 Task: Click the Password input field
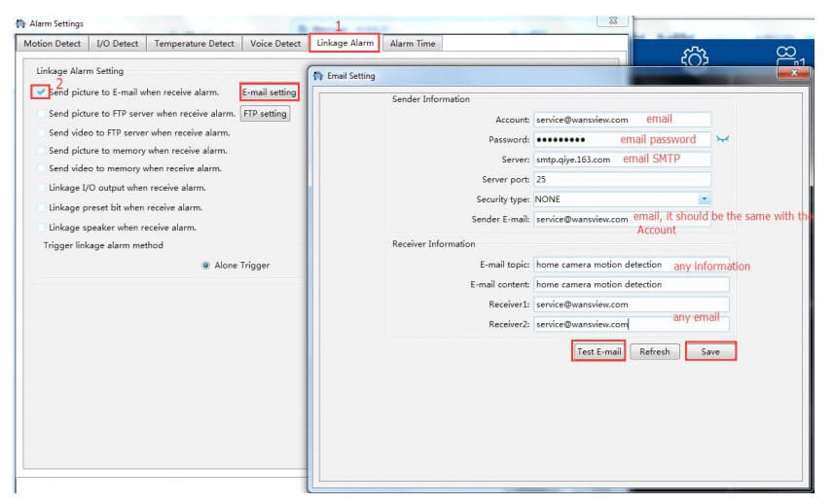(622, 140)
